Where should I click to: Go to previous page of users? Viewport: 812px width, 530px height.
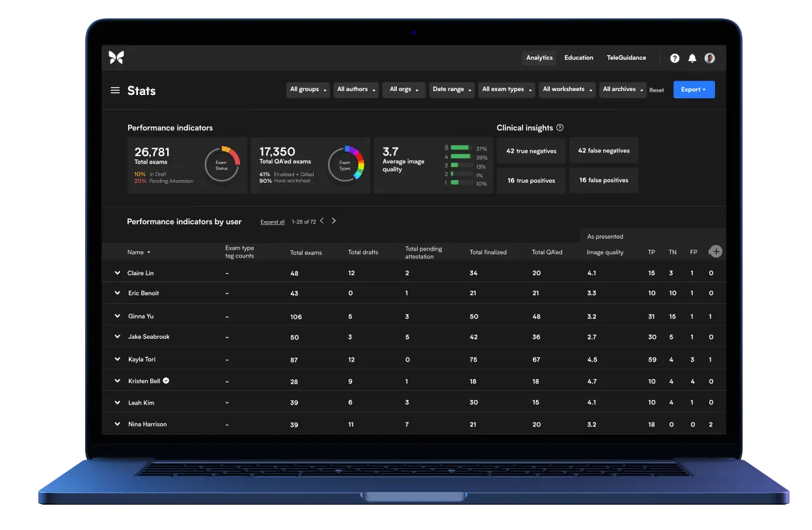pyautogui.click(x=322, y=221)
